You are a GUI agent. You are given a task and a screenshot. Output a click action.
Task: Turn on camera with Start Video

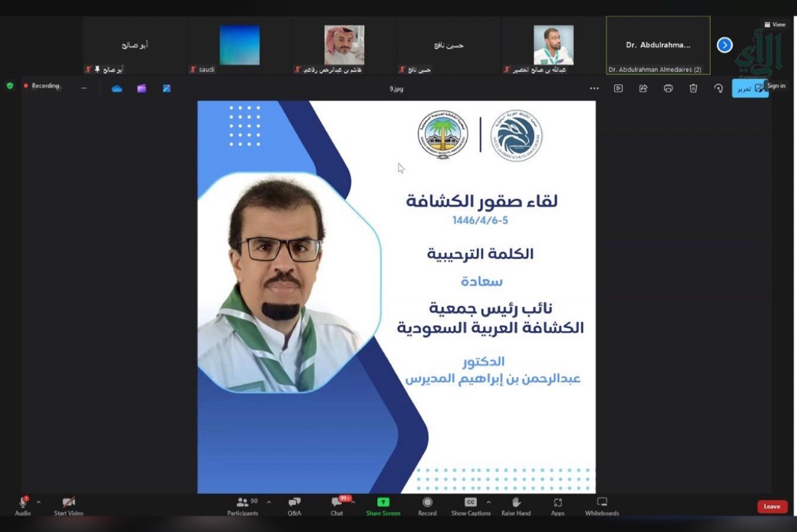(x=68, y=503)
